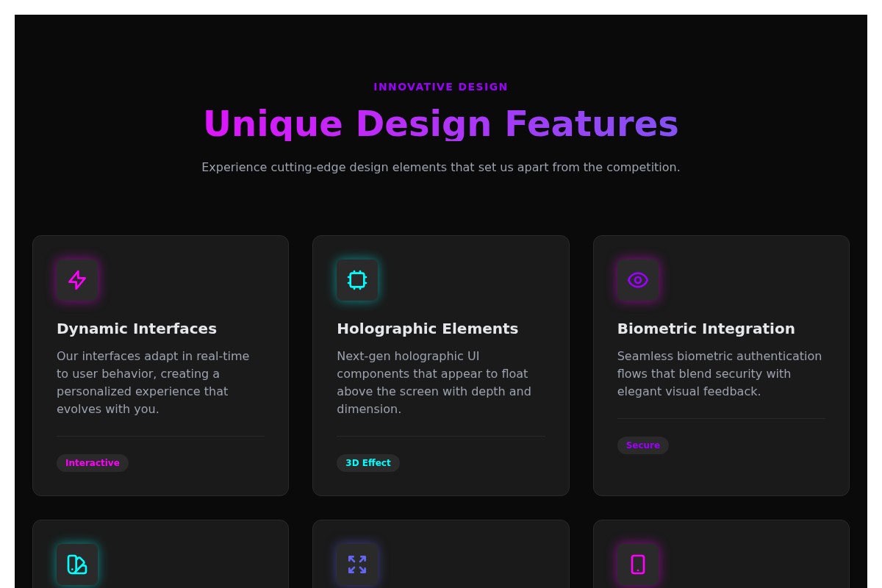Click the pink smartphone icon
Screen dimensions: 882x588
click(x=638, y=564)
